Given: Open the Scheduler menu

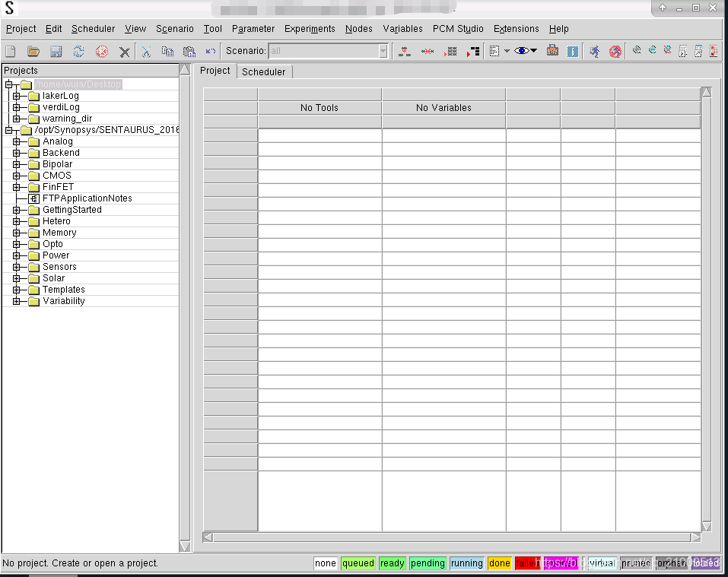Looking at the screenshot, I should pyautogui.click(x=94, y=29).
